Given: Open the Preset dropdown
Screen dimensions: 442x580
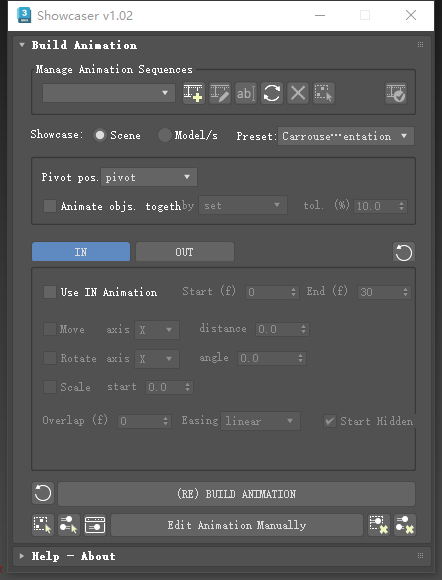Looking at the screenshot, I should 346,136.
